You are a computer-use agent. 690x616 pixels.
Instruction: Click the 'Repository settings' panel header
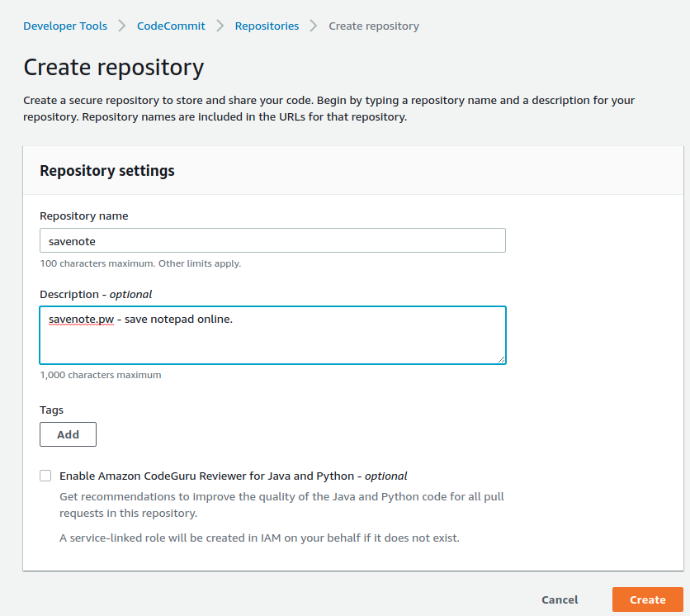coord(107,171)
